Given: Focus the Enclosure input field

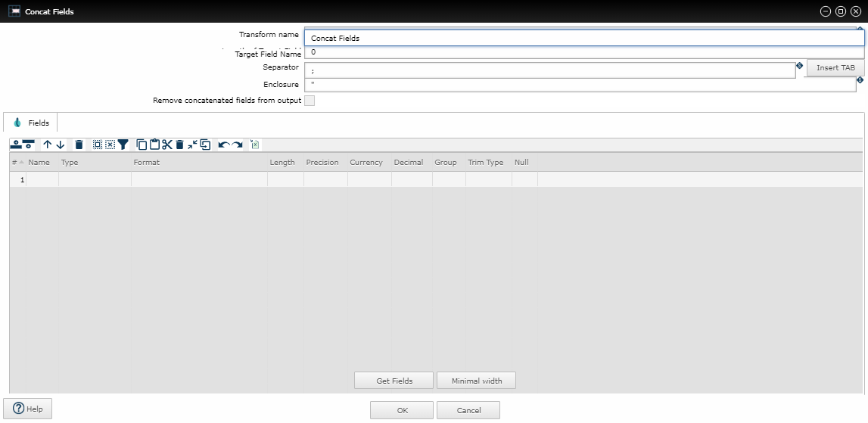Looking at the screenshot, I should pos(580,85).
